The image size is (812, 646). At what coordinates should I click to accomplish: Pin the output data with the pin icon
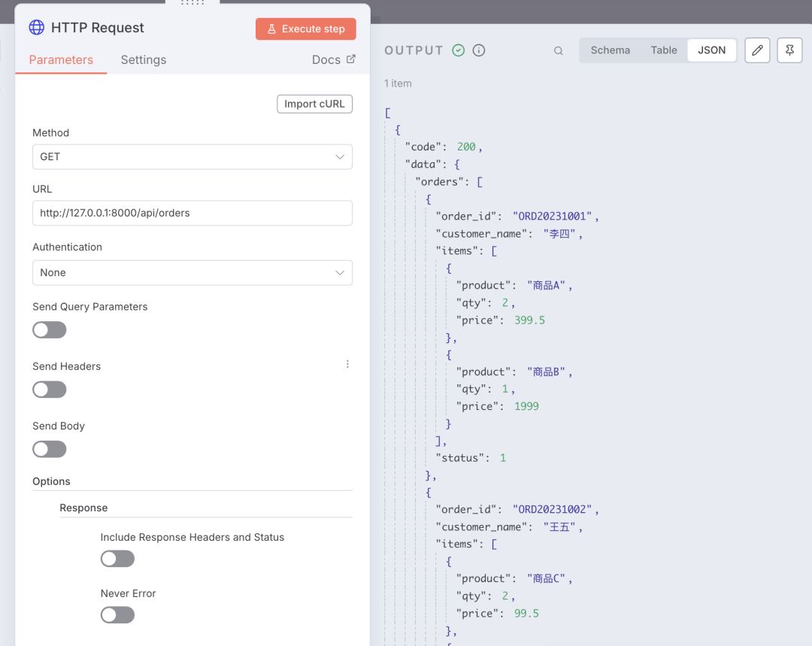789,50
